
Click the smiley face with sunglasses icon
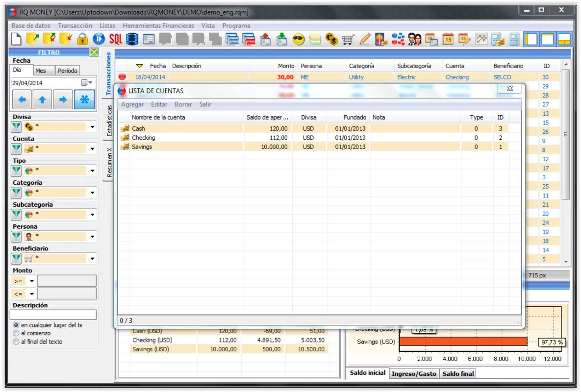[298, 39]
